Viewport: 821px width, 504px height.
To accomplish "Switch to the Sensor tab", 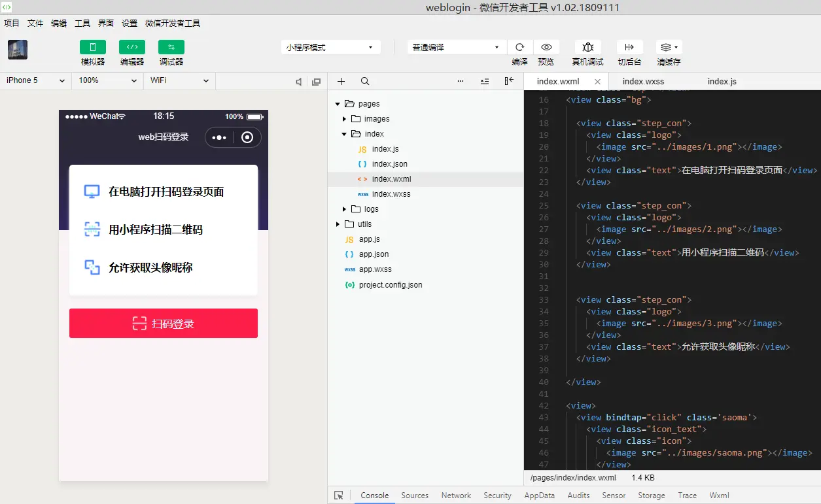I will coord(614,496).
